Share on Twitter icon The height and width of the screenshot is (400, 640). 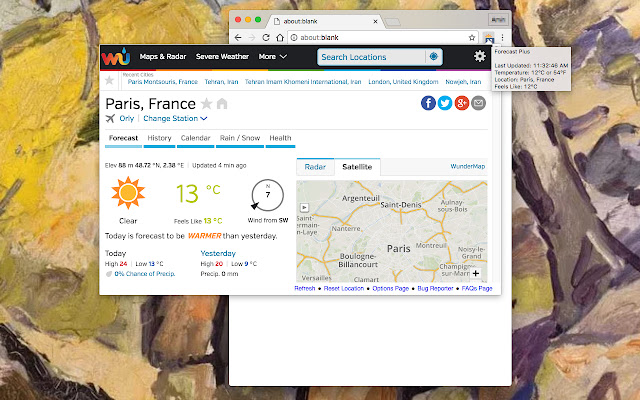445,103
